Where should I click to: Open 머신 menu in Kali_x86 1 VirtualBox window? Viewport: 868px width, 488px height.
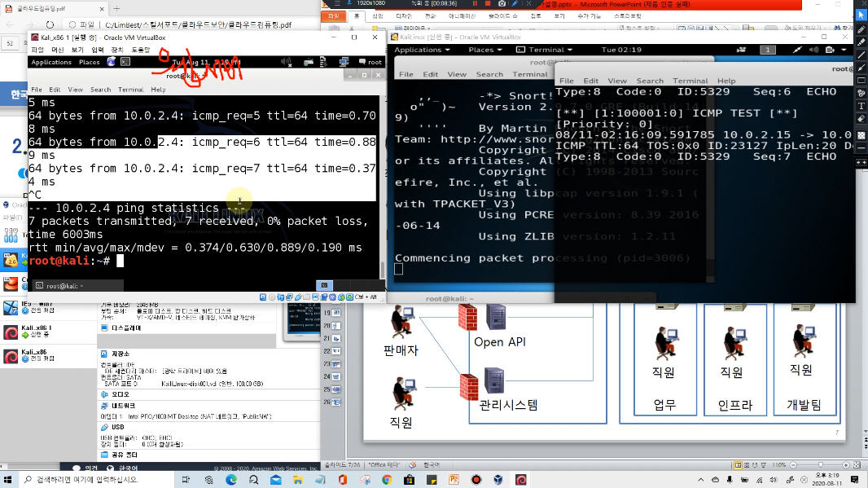58,50
